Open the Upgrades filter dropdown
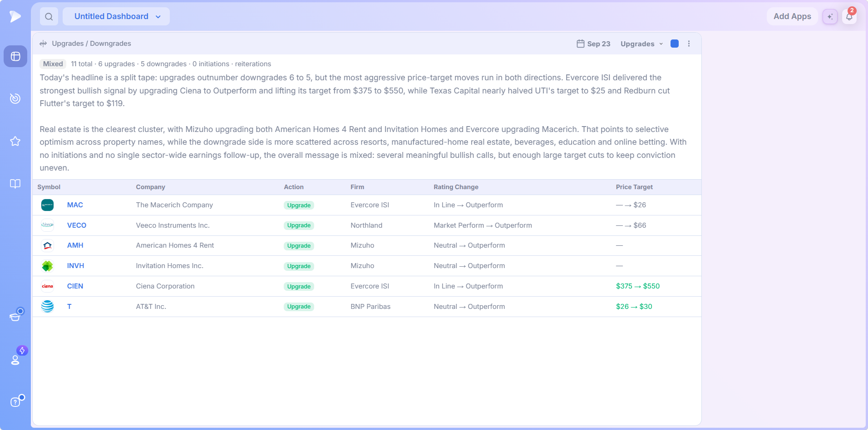Viewport: 868px width, 430px height. point(641,44)
